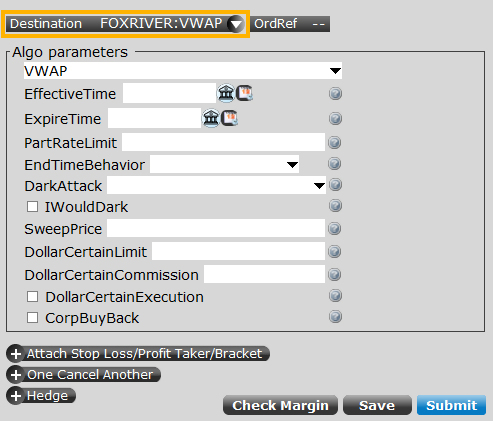The width and height of the screenshot is (493, 421).
Task: Show help for the DarkAttack parameter
Action: pos(335,185)
